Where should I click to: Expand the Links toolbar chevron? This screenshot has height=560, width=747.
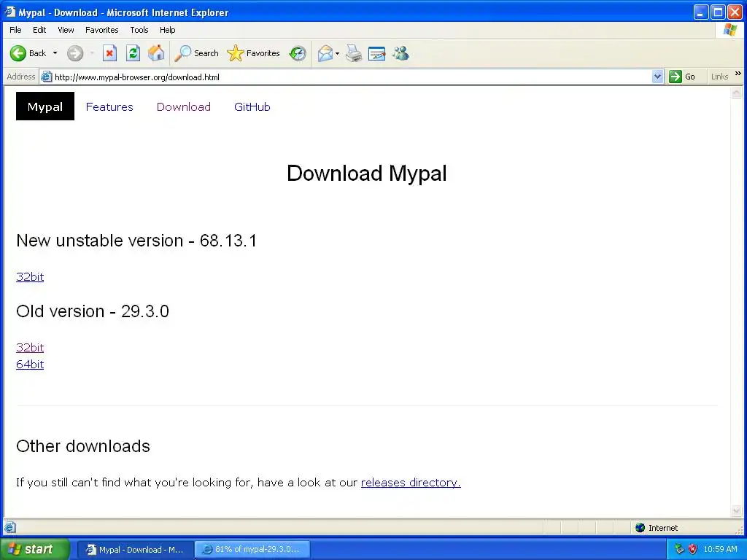coord(738,74)
